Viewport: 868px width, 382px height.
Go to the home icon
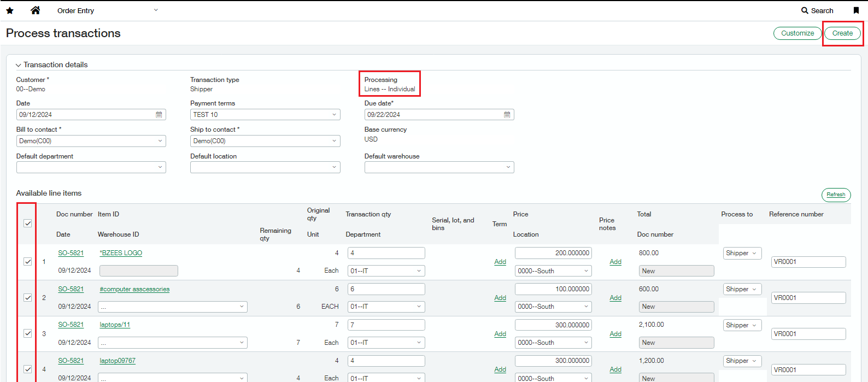[36, 10]
